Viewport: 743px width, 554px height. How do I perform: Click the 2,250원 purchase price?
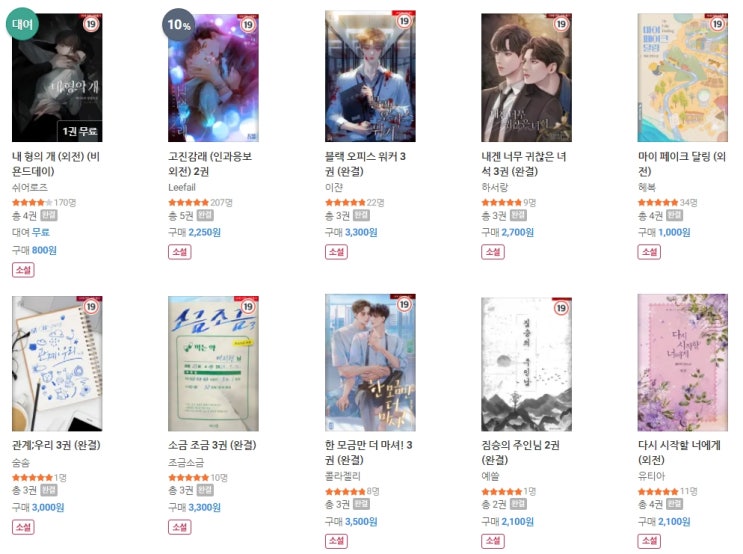(x=205, y=232)
